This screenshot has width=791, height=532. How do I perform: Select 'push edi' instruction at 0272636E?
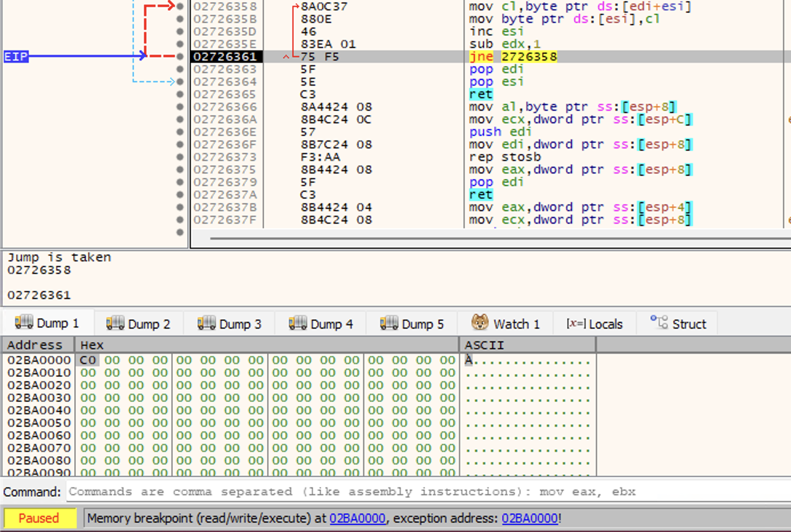coord(501,132)
